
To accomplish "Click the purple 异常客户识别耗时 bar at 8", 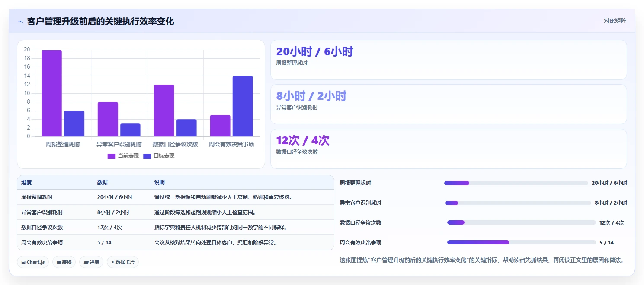I will 108,119.
